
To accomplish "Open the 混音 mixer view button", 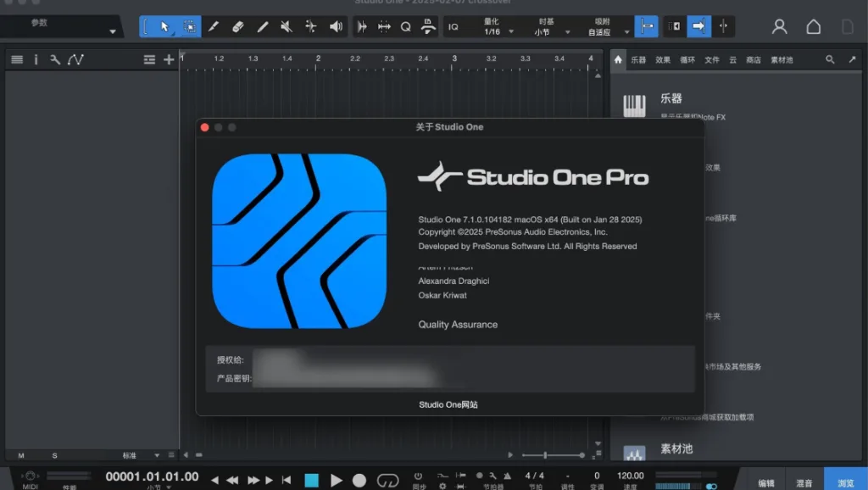I will coord(804,482).
